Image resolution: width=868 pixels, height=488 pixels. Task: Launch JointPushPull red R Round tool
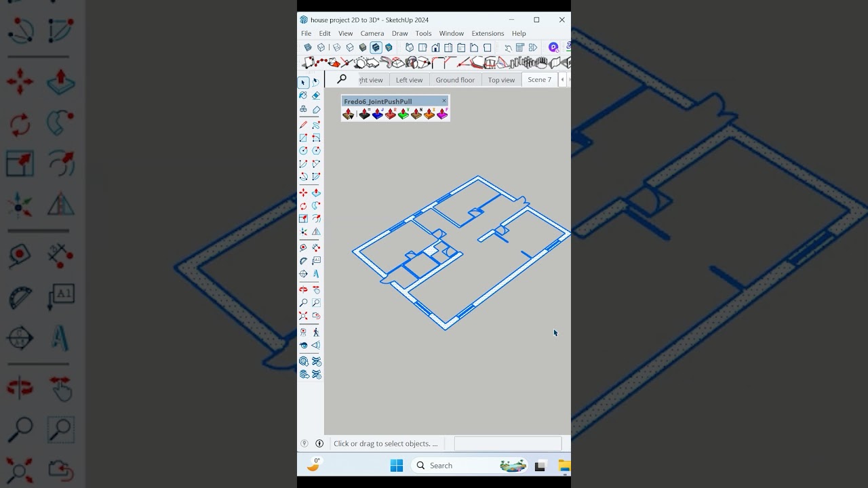tap(391, 114)
